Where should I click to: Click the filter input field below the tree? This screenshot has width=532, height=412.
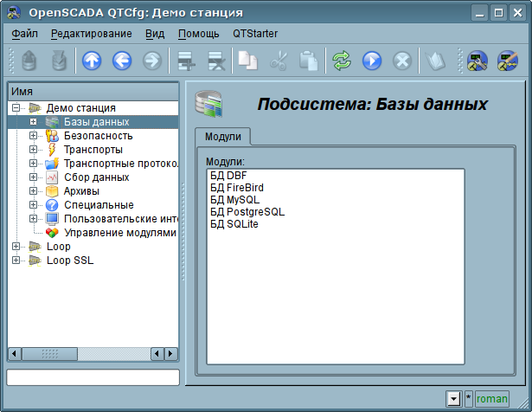coord(93,377)
